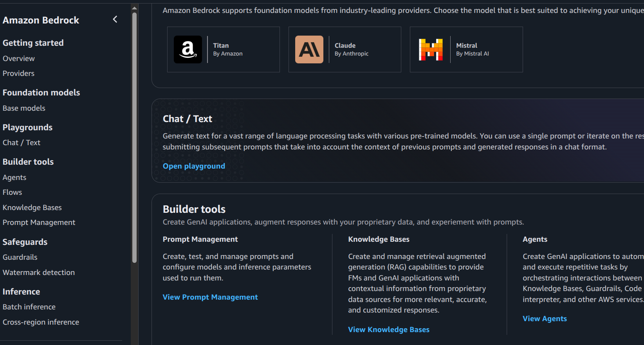
Task: Open Providers in the sidebar
Action: pyautogui.click(x=18, y=73)
